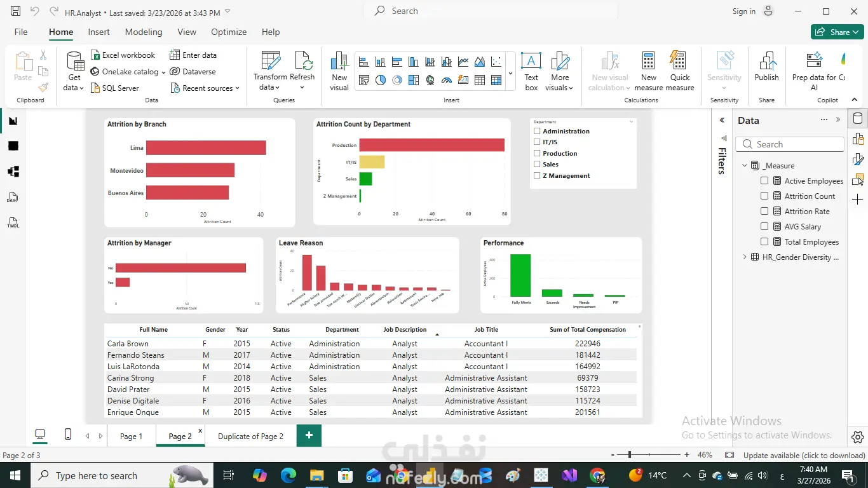
Task: Click the Publish icon
Action: tap(766, 61)
